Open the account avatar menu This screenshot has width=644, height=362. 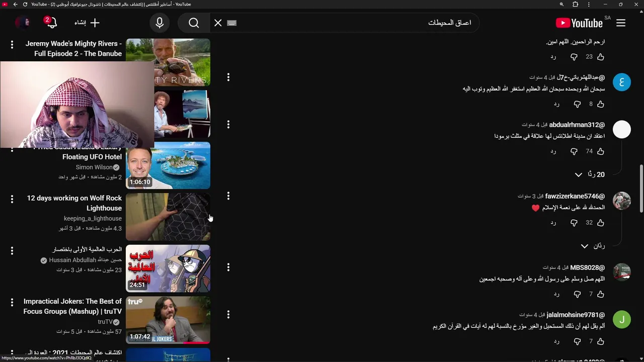click(x=22, y=23)
